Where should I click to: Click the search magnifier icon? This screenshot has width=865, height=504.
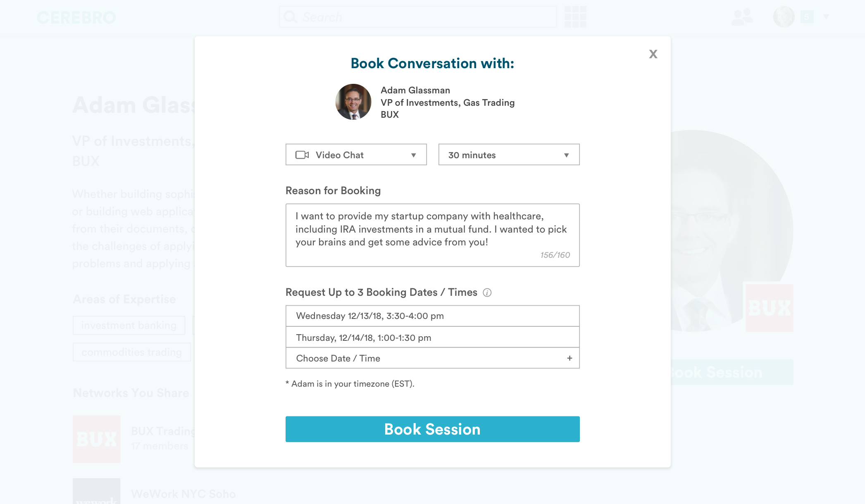[x=291, y=17]
